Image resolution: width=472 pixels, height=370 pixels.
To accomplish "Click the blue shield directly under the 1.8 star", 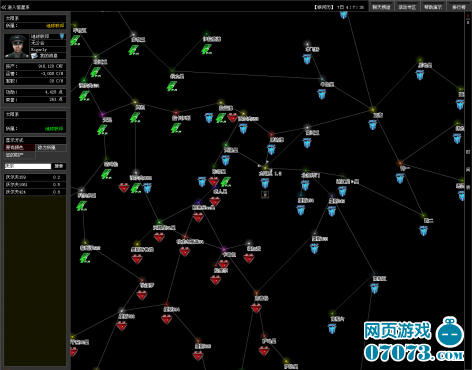I will click(x=265, y=183).
